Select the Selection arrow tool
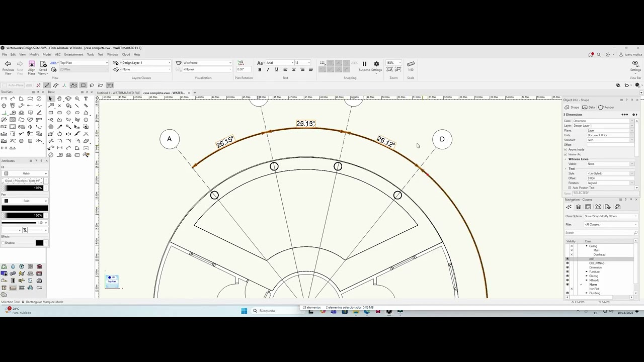 pyautogui.click(x=50, y=99)
